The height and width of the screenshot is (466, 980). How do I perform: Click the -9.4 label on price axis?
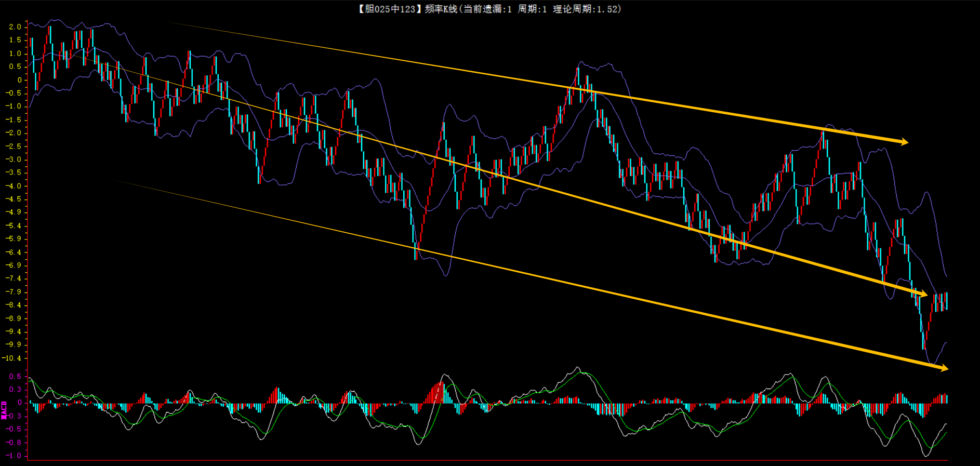coord(14,331)
